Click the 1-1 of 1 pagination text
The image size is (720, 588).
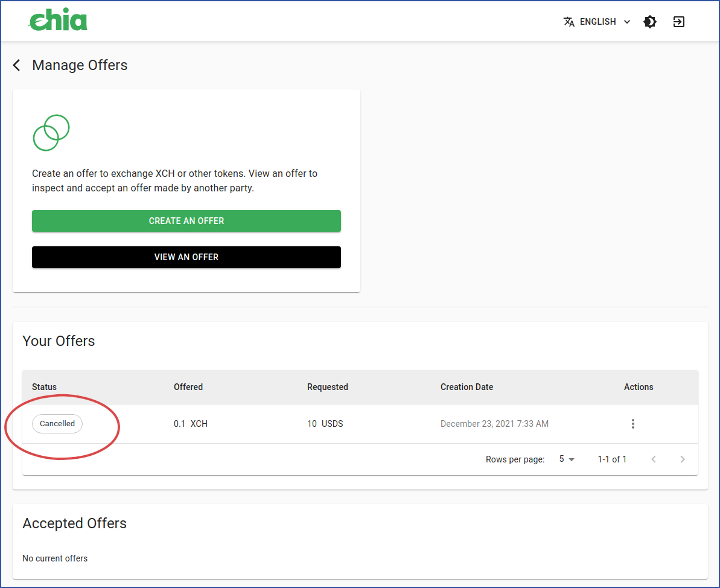click(x=612, y=459)
